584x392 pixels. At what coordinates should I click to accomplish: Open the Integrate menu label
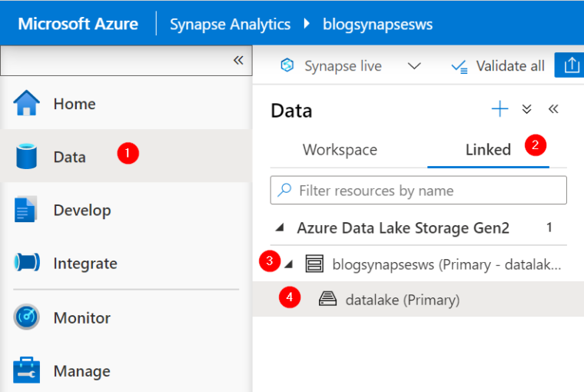pos(85,264)
